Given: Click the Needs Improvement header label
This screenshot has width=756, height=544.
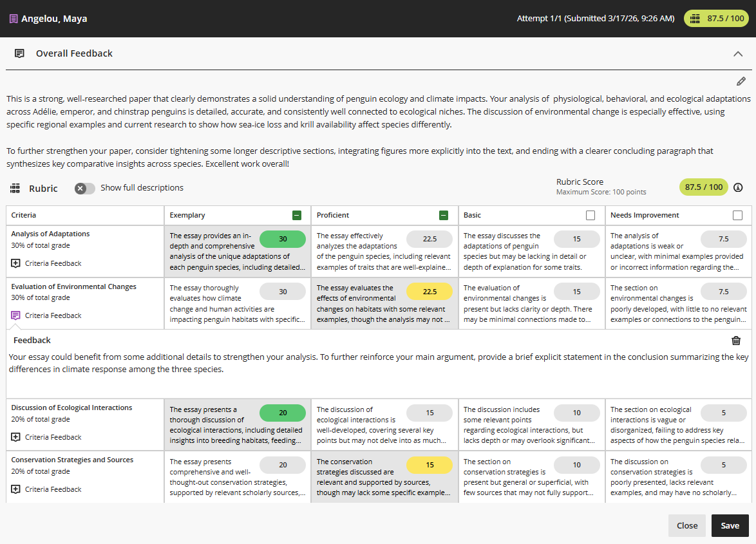Looking at the screenshot, I should click(645, 216).
